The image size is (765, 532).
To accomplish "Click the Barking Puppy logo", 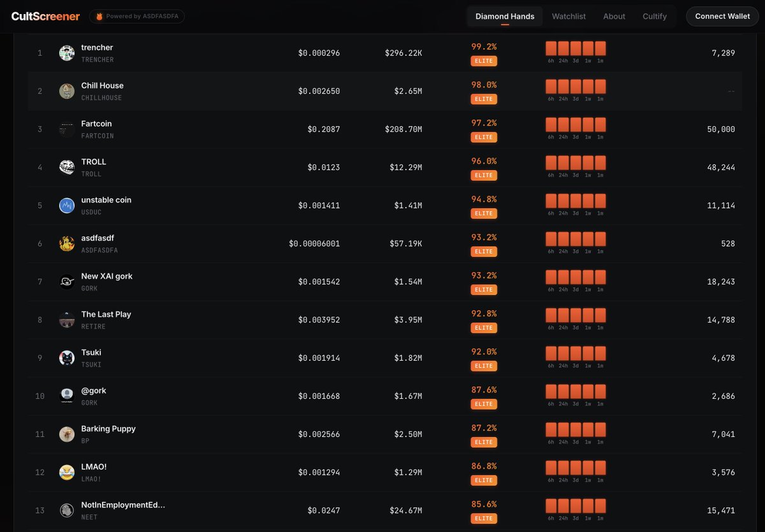I will coord(66,434).
